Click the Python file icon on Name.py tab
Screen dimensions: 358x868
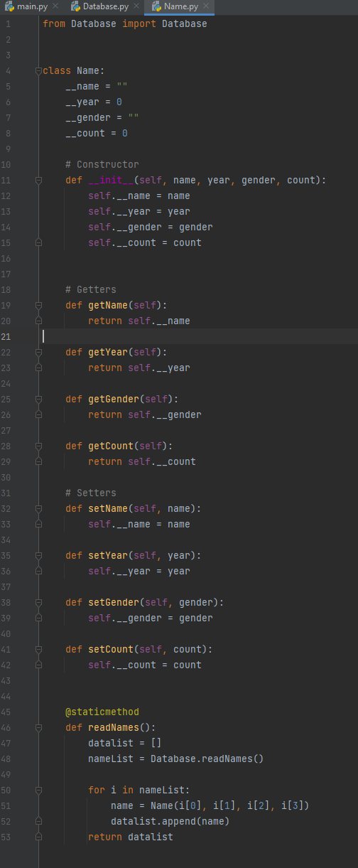pos(156,6)
